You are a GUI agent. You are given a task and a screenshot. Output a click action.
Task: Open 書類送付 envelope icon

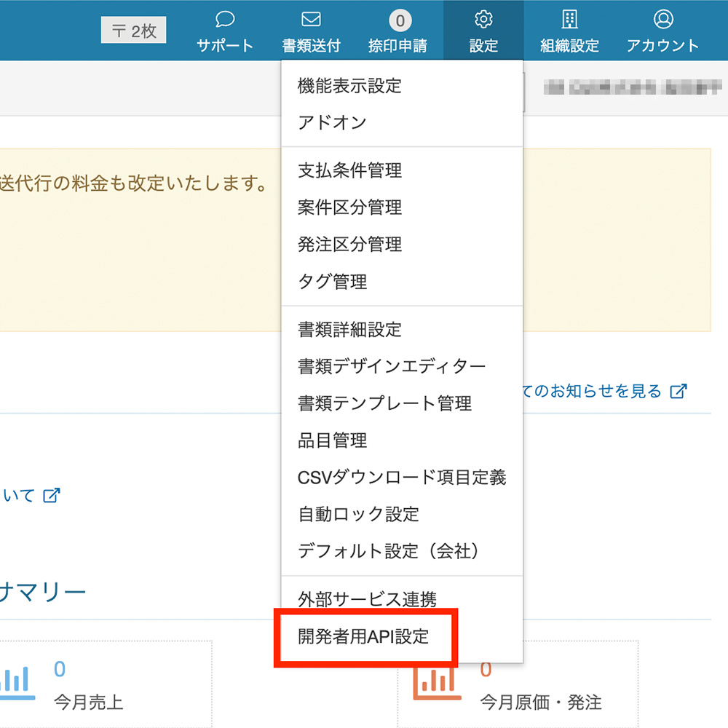click(311, 19)
